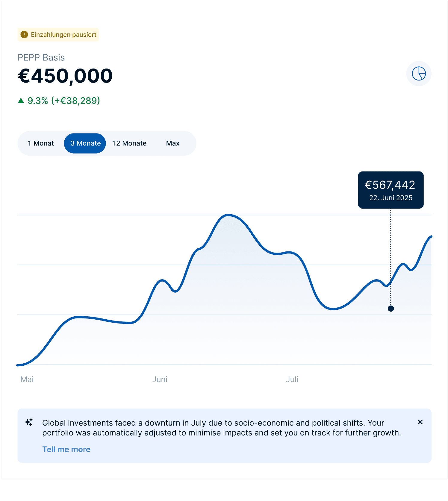Click the Juni axis label
The width and height of the screenshot is (448, 501).
click(160, 379)
